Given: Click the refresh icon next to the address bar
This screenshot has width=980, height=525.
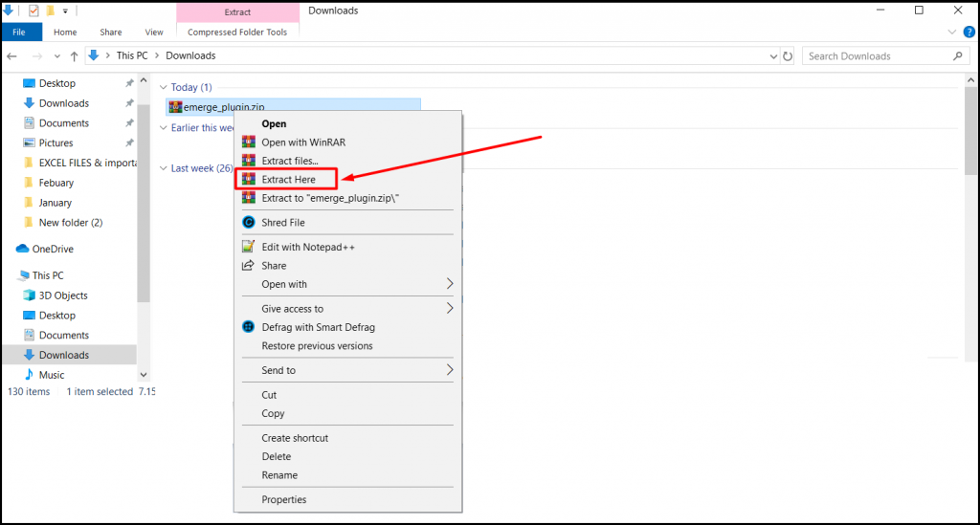Looking at the screenshot, I should [x=788, y=56].
